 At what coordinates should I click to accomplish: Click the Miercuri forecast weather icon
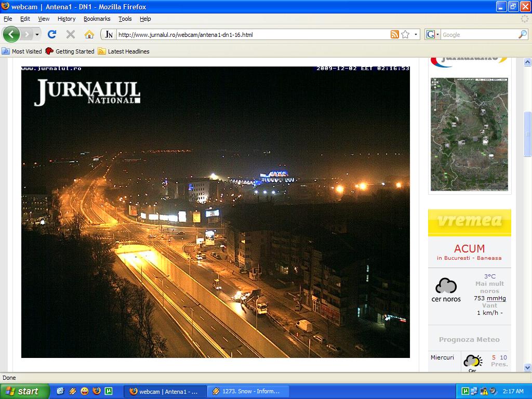[x=473, y=361]
